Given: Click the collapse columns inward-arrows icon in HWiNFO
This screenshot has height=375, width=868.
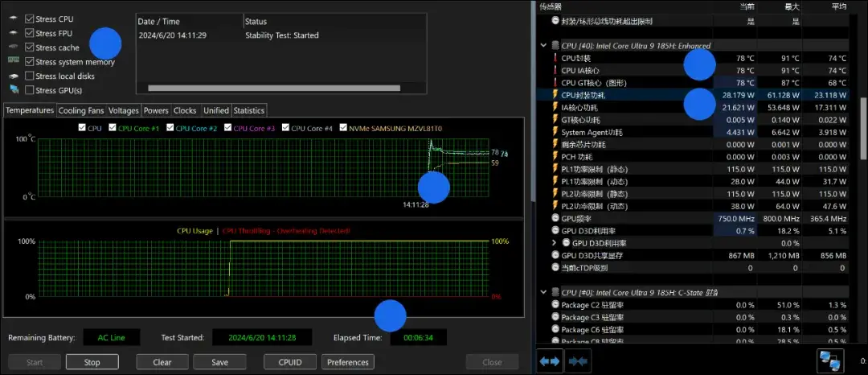Looking at the screenshot, I should pyautogui.click(x=578, y=361).
